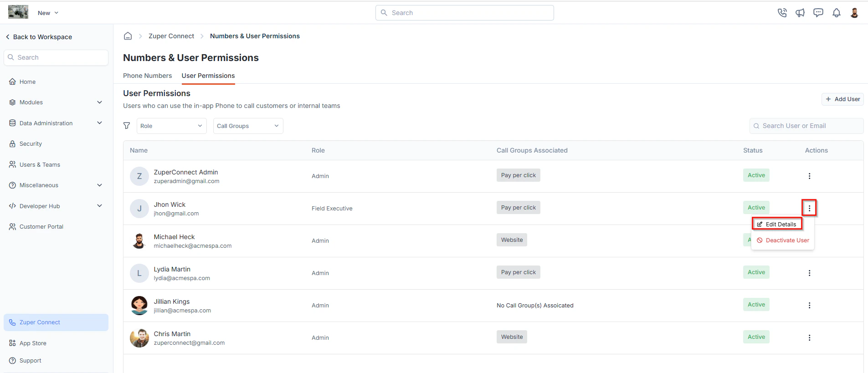This screenshot has width=868, height=373.
Task: Choose Edit Details from the actions menu
Action: [x=777, y=224]
